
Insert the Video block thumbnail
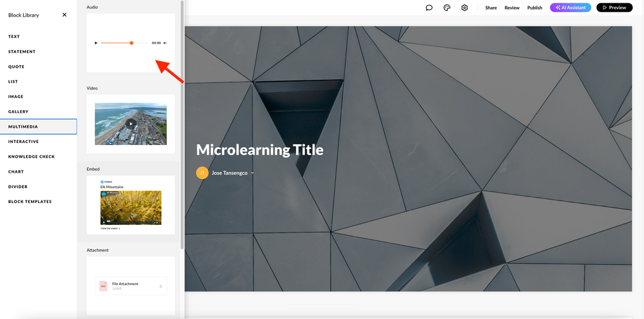131,124
